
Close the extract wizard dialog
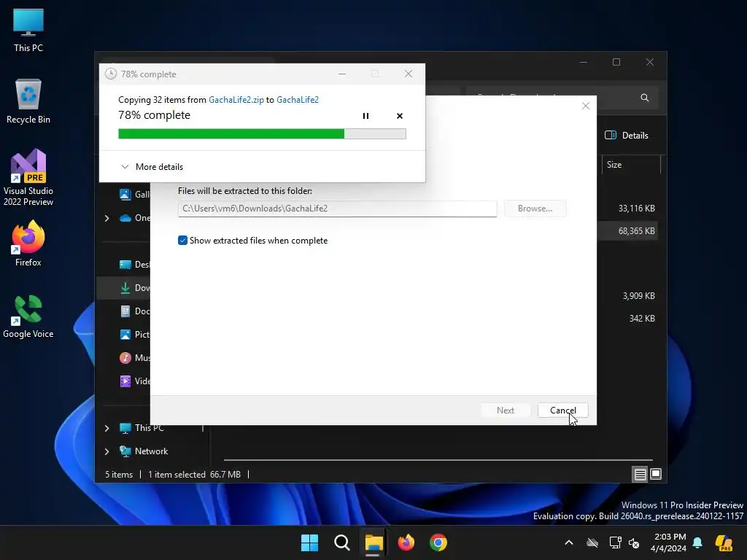click(586, 106)
